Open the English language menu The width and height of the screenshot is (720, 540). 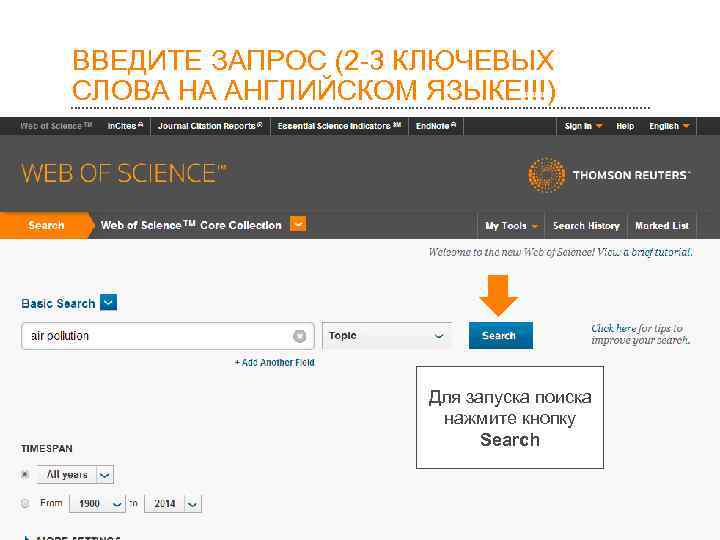pyautogui.click(x=669, y=126)
